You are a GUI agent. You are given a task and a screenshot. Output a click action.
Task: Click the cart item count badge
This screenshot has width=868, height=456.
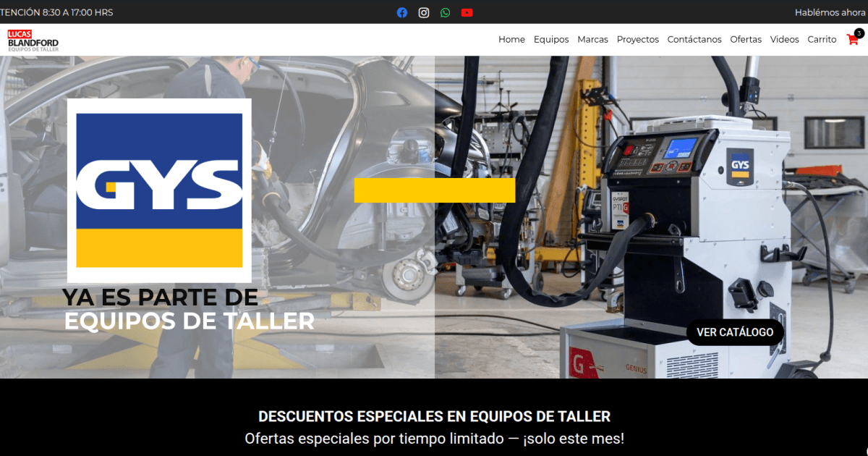[x=859, y=33]
